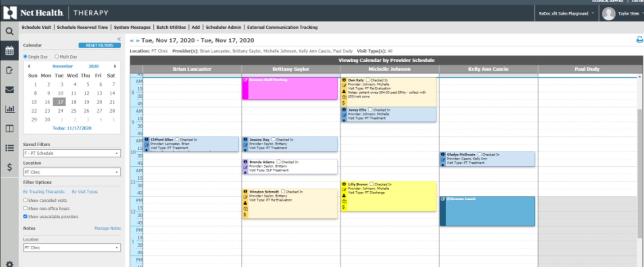
Task: Enable Show cancelled visits checkbox
Action: point(26,200)
